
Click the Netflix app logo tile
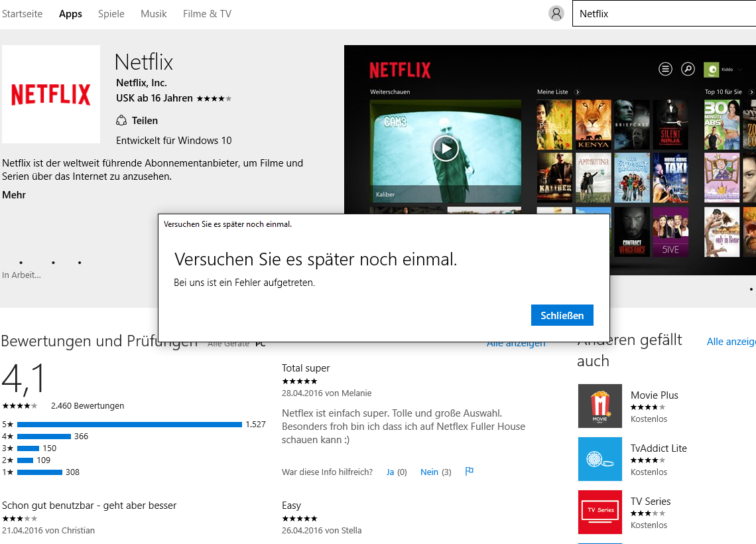pyautogui.click(x=51, y=94)
